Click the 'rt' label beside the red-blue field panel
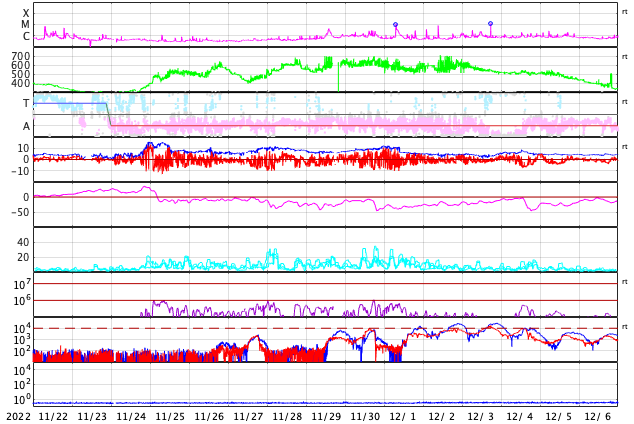Viewport: 634px width, 424px height. click(x=625, y=147)
